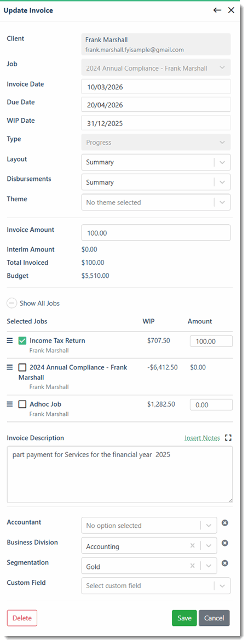The image size is (248, 644).
Task: Open the Layout dropdown showing Summary
Action: 156,162
